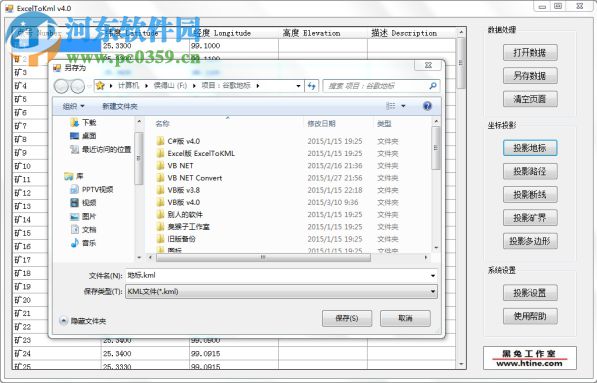
Task: Select the 别人的软件 folder
Action: pyautogui.click(x=180, y=214)
